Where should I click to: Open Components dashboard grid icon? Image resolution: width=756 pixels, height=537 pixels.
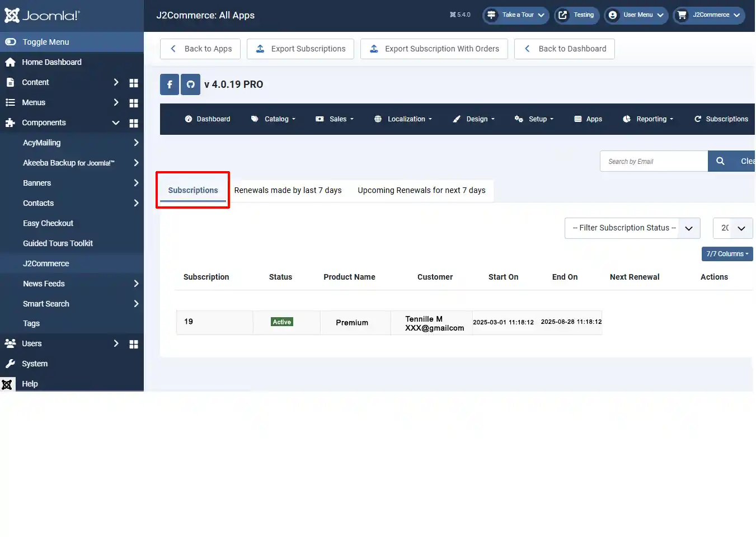coord(134,123)
